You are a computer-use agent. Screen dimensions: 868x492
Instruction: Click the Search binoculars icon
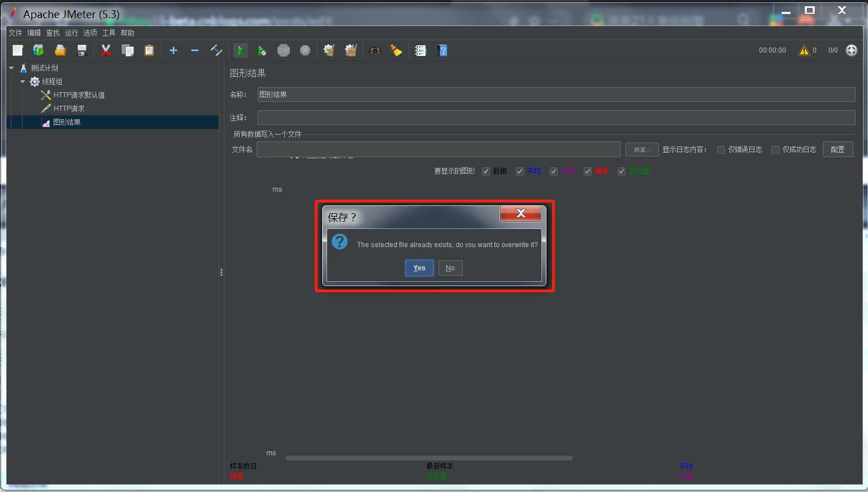[x=375, y=50]
